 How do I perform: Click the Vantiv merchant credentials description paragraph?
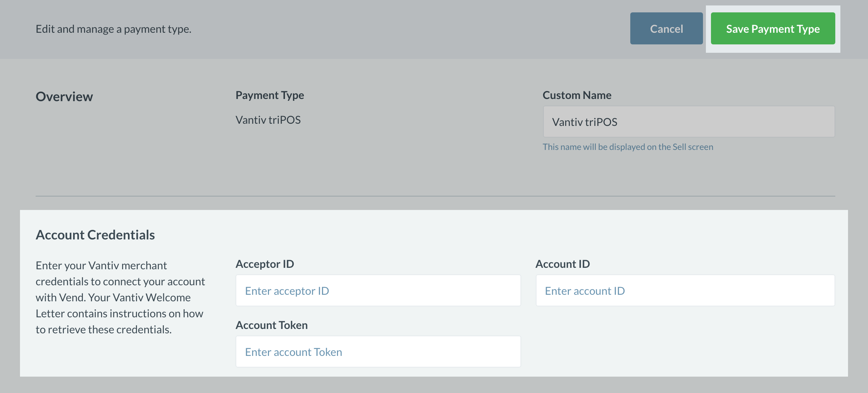click(120, 297)
